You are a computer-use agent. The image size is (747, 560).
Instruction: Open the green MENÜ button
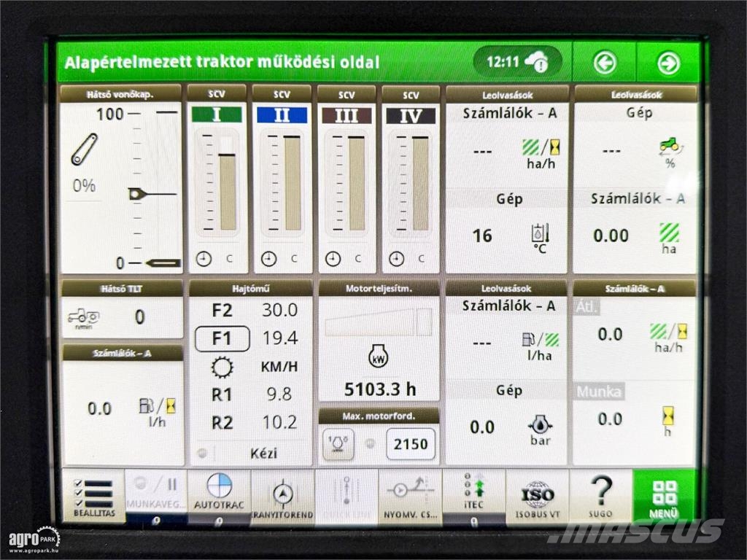(x=664, y=497)
